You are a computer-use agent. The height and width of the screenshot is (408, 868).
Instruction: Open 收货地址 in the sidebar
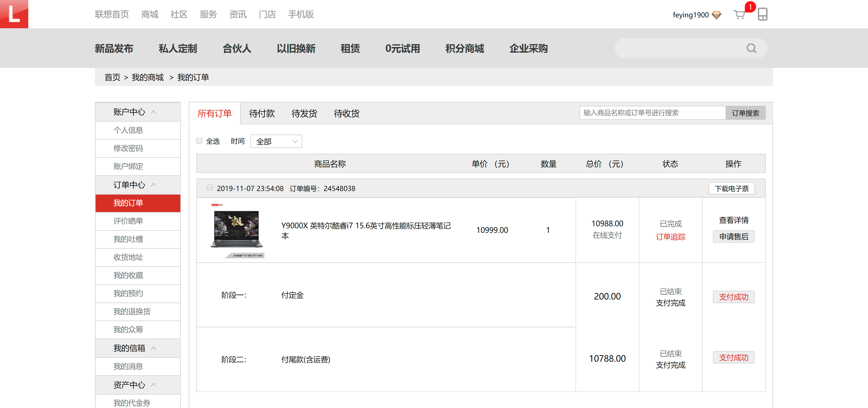tap(138, 257)
